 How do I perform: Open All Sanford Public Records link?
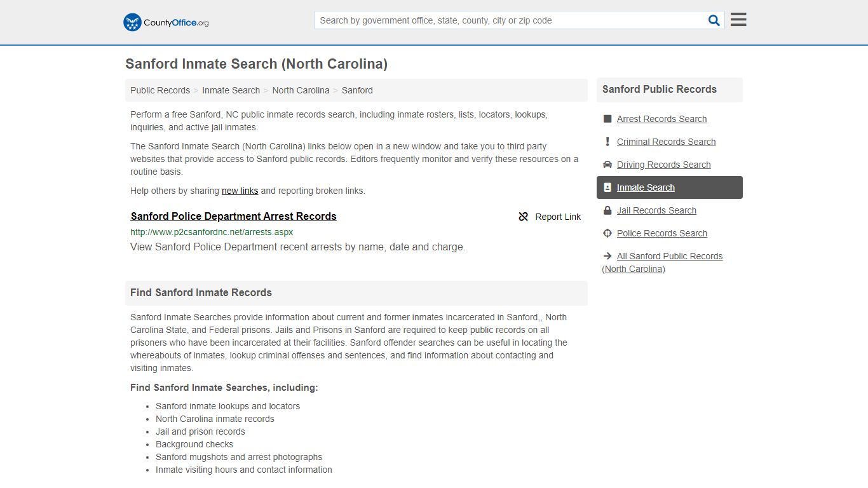point(662,262)
